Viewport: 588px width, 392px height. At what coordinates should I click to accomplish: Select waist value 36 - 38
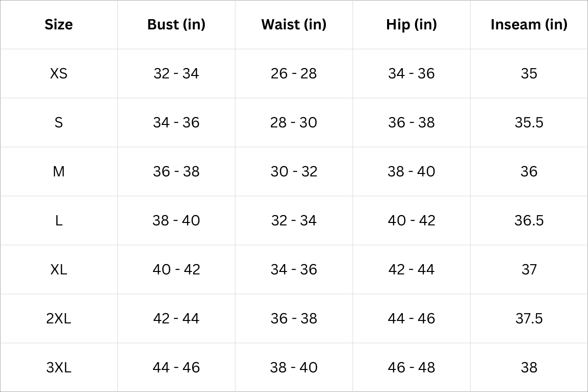[x=294, y=318]
